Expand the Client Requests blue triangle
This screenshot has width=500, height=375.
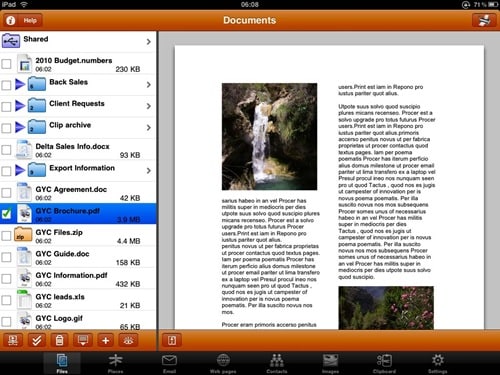coord(20,106)
